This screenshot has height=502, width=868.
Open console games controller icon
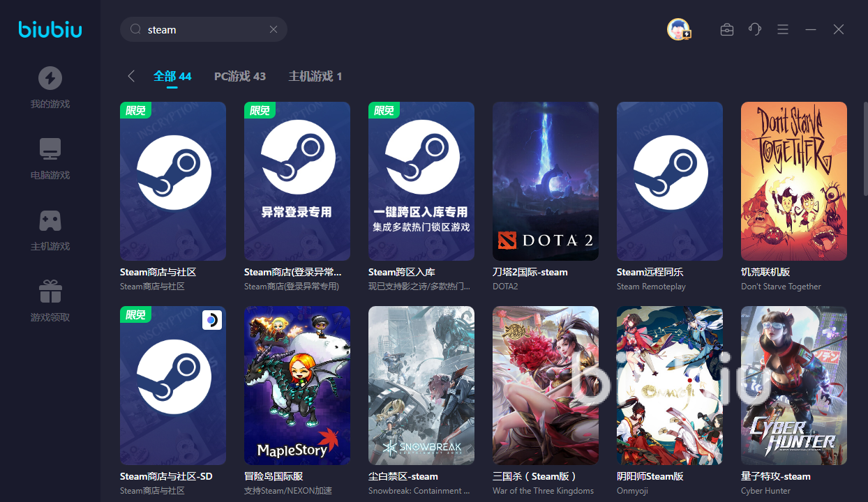pos(50,220)
